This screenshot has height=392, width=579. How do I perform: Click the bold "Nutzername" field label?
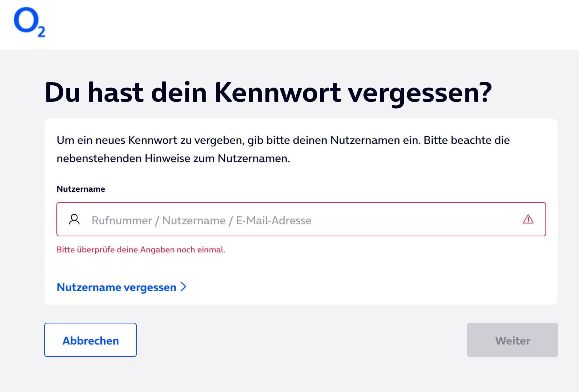click(x=81, y=189)
